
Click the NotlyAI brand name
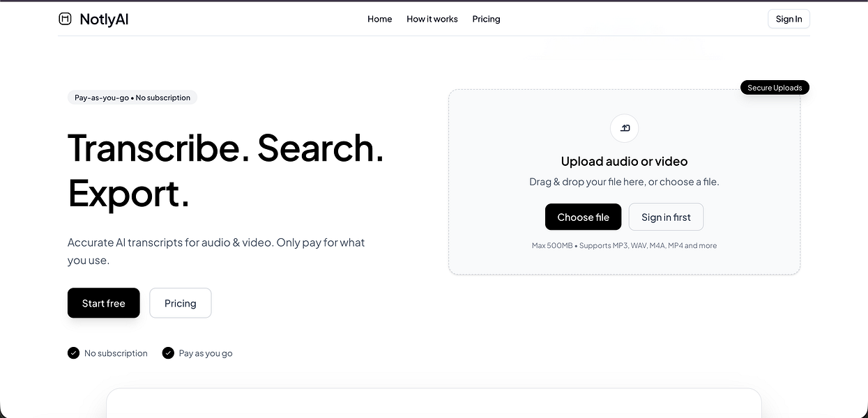coord(104,19)
